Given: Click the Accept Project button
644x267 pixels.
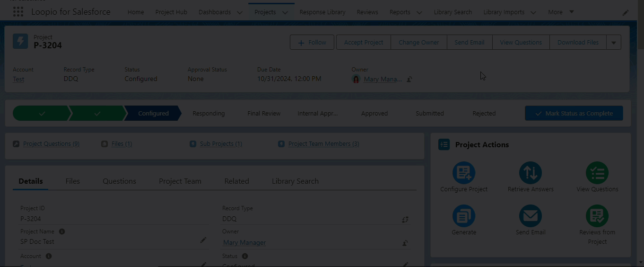Looking at the screenshot, I should (x=364, y=42).
